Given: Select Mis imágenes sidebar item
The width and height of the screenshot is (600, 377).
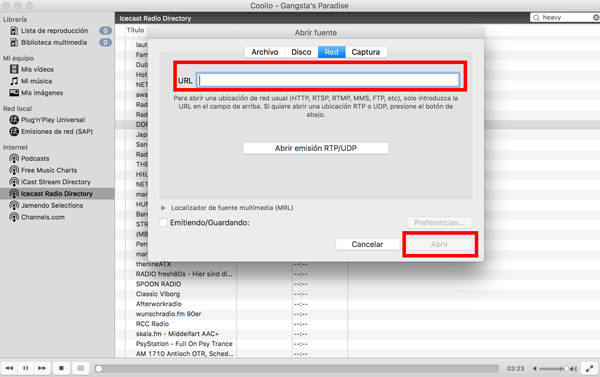Looking at the screenshot, I should point(42,93).
